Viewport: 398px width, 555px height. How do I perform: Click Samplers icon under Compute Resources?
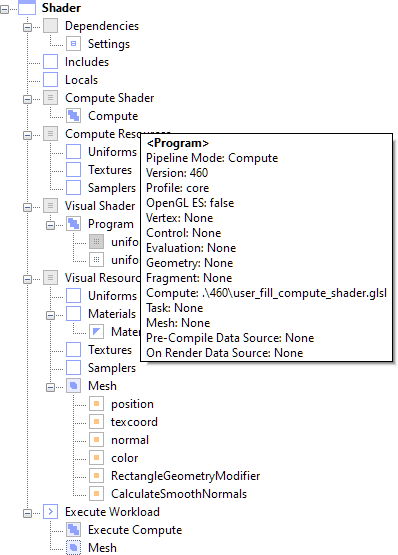tap(73, 188)
